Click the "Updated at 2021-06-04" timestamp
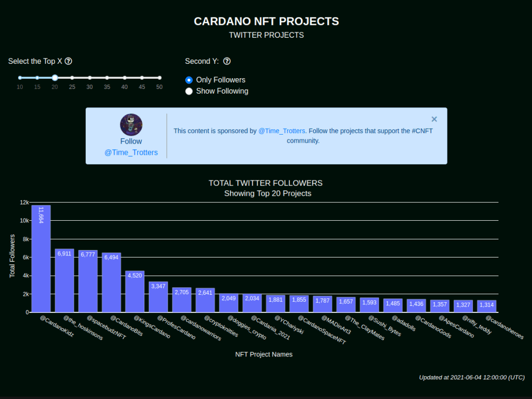The width and height of the screenshot is (532, 399). pyautogui.click(x=472, y=377)
